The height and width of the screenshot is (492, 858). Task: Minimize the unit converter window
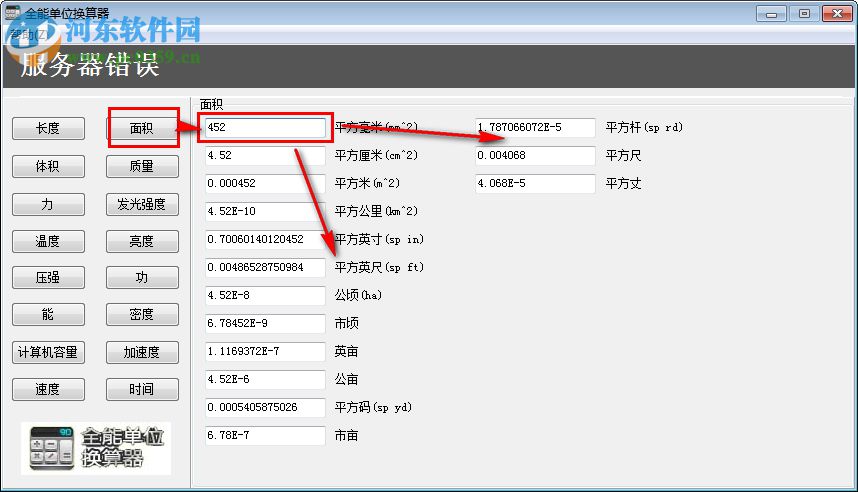click(x=772, y=14)
